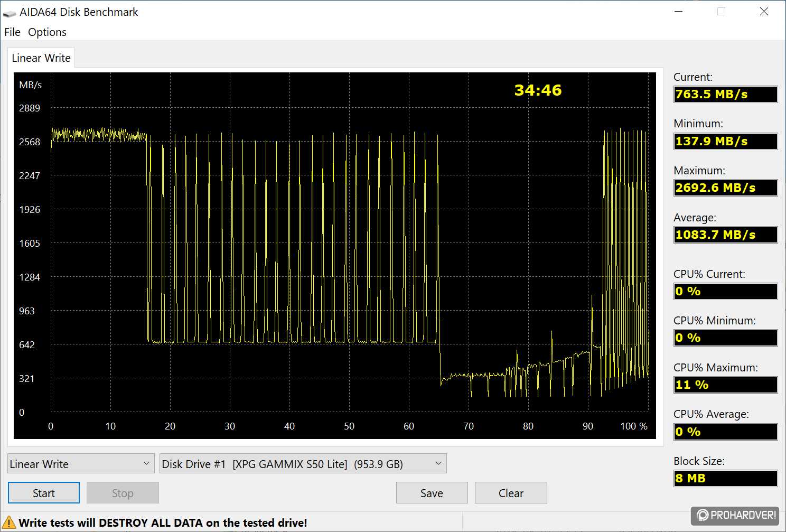
Task: Click the 100 % axis label
Action: [x=634, y=426]
